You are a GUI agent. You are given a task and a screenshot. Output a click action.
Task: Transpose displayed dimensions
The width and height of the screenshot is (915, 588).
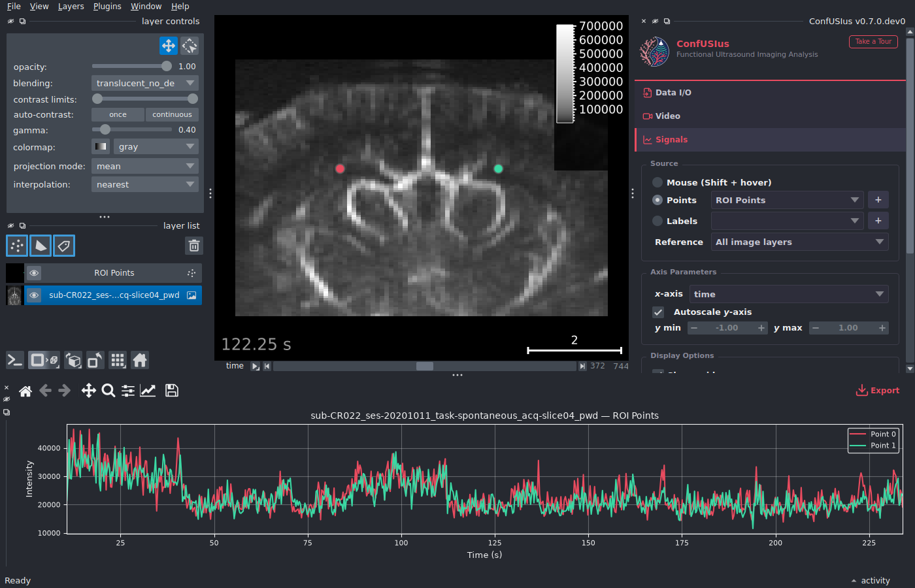click(95, 360)
